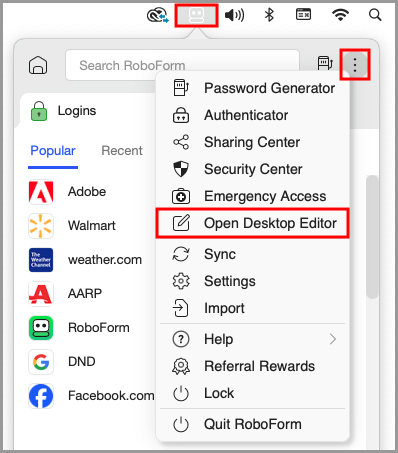Expand the Help submenu
Viewport: 398px width, 453px height.
pyautogui.click(x=253, y=339)
